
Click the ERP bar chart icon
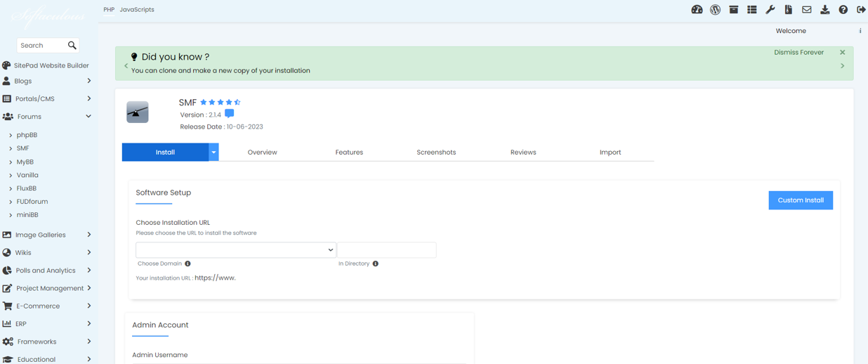(x=6, y=324)
